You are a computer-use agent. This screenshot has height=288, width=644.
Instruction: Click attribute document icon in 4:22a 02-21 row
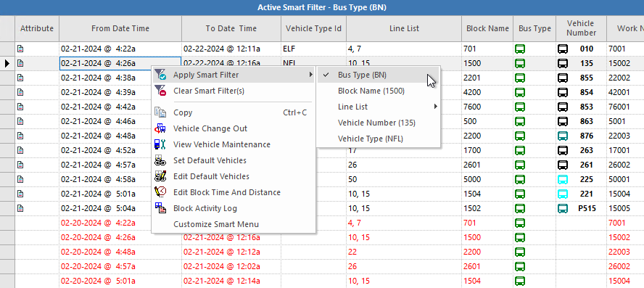pyautogui.click(x=20, y=49)
